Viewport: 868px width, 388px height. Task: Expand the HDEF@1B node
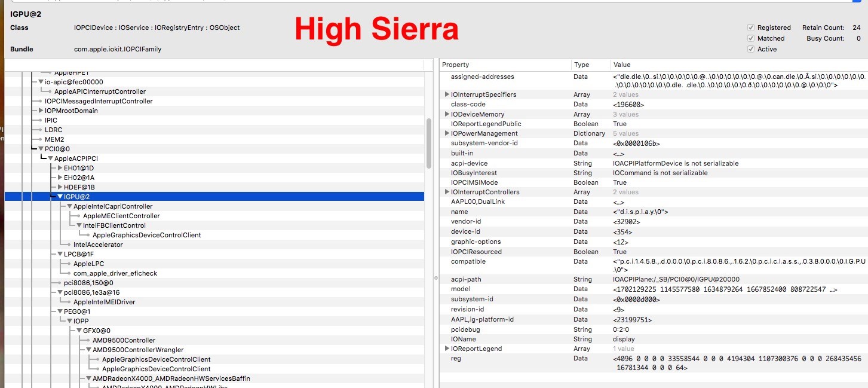pyautogui.click(x=60, y=187)
